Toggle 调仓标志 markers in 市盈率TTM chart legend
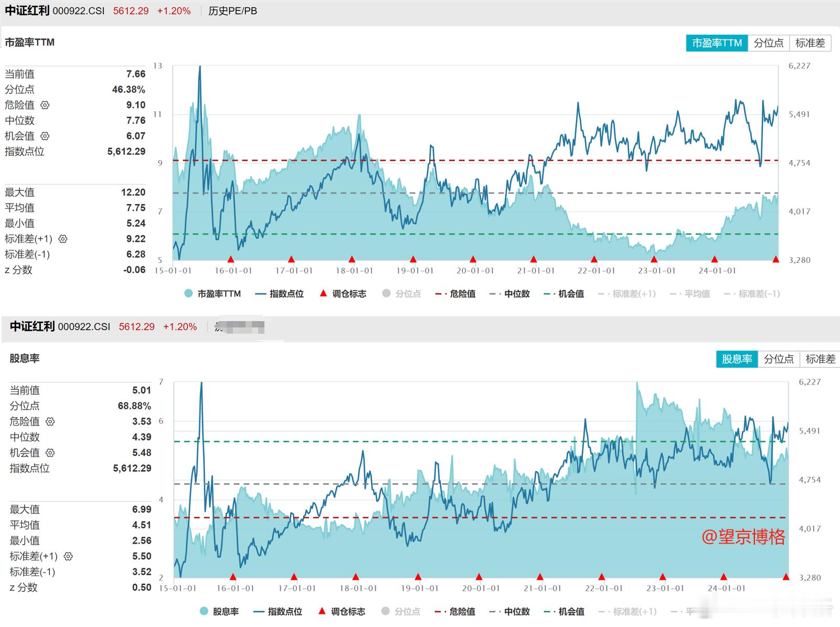This screenshot has width=840, height=627. click(x=343, y=294)
